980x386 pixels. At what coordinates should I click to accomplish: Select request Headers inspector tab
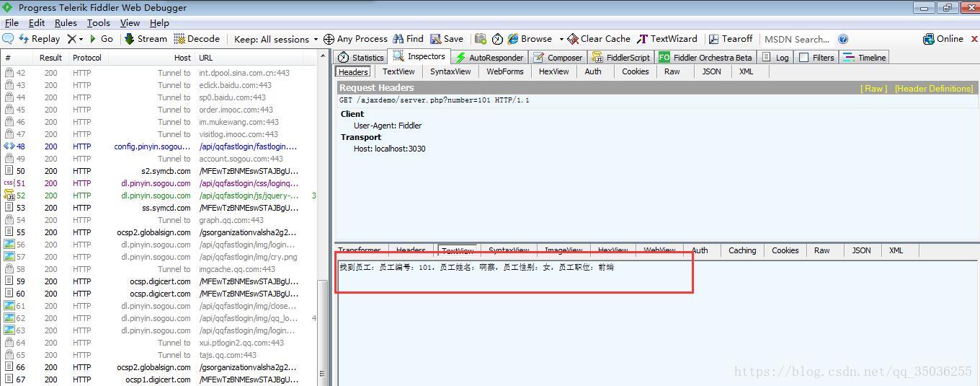coord(354,71)
